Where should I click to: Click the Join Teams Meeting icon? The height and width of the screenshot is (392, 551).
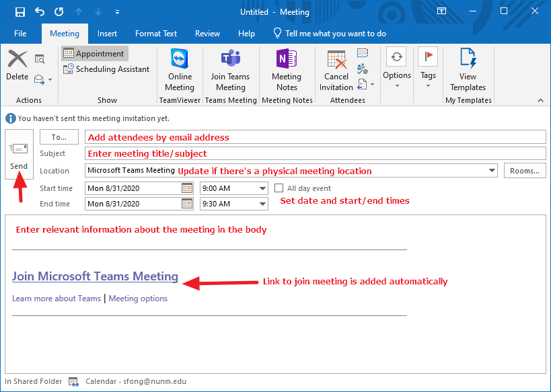[x=230, y=71]
